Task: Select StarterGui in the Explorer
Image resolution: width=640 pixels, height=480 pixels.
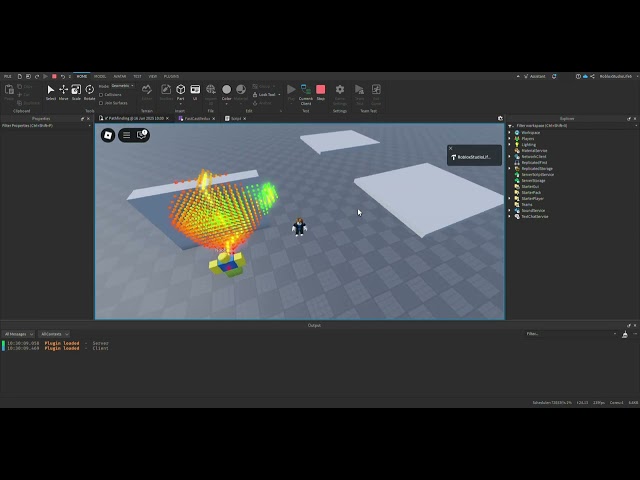Action: (530, 187)
